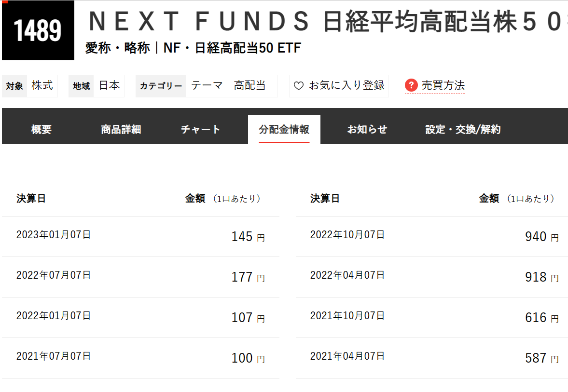The image size is (568, 392).
Task: Select the 分配金情報 tab
Action: (284, 129)
